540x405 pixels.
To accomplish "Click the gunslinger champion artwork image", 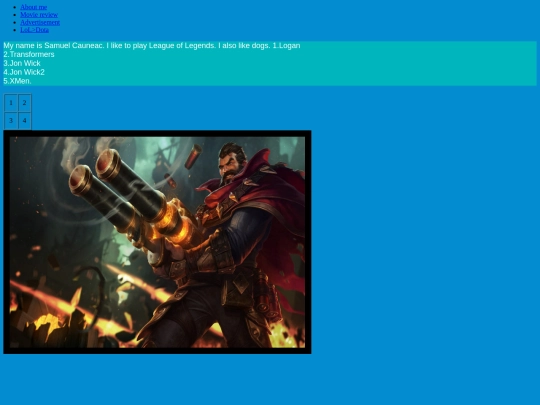I will point(157,242).
